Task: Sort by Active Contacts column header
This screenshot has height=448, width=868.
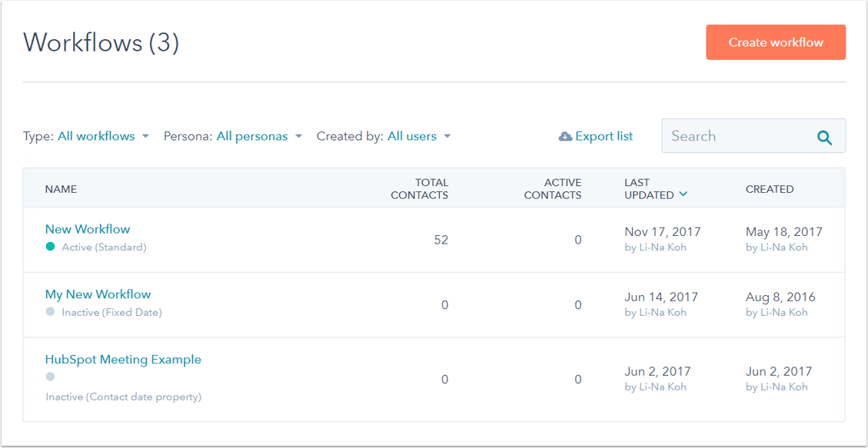Action: [x=552, y=189]
